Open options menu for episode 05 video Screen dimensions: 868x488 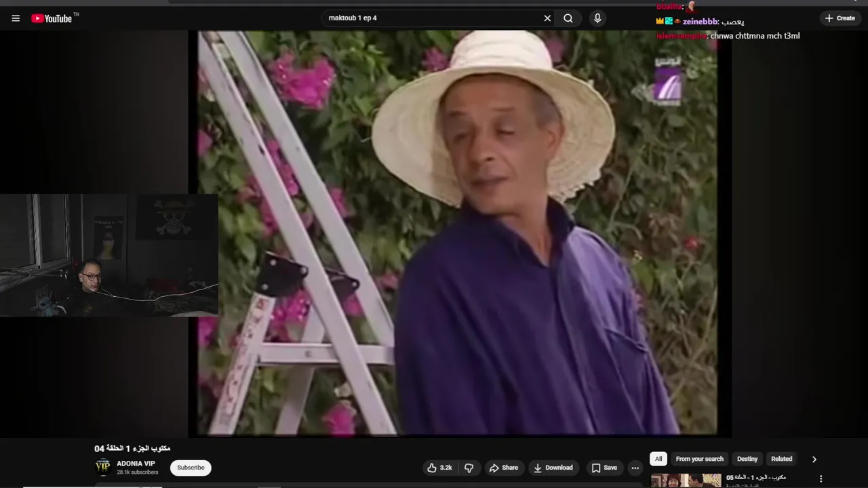pyautogui.click(x=821, y=479)
